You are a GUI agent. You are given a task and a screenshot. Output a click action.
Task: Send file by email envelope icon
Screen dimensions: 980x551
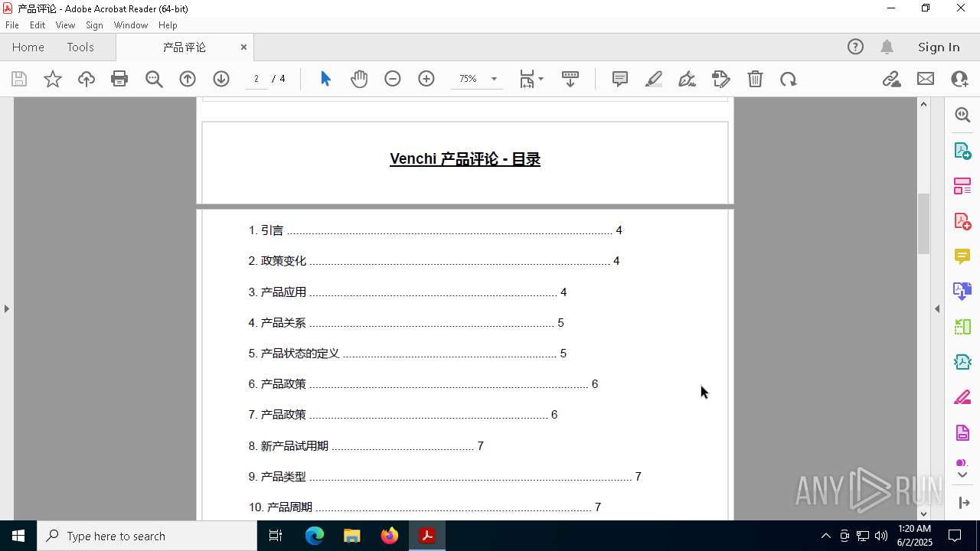pos(926,79)
